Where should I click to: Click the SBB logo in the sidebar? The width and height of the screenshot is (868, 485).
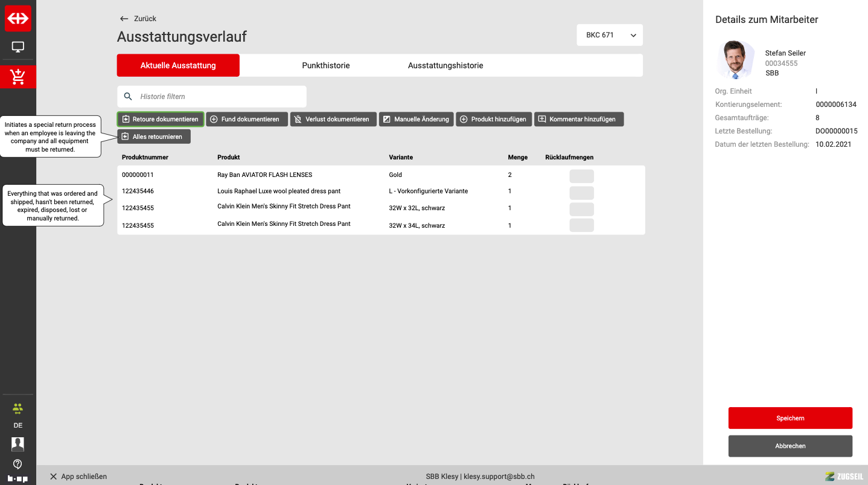[x=18, y=19]
